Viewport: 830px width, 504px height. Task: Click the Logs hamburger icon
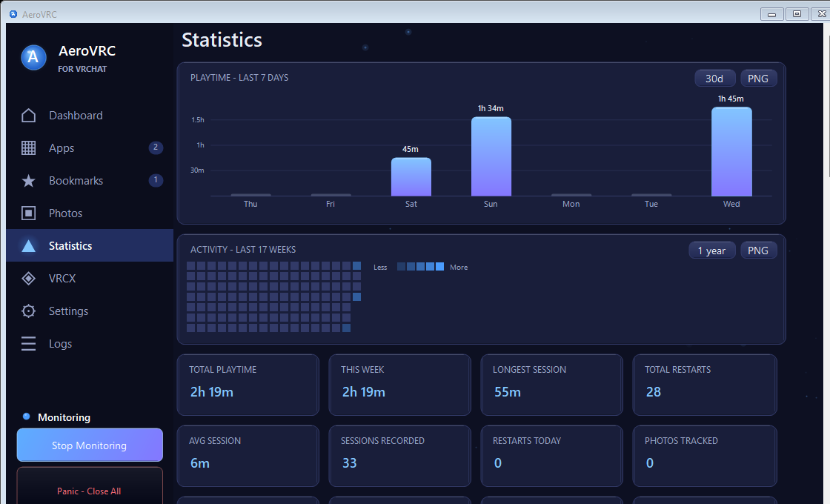coord(29,344)
